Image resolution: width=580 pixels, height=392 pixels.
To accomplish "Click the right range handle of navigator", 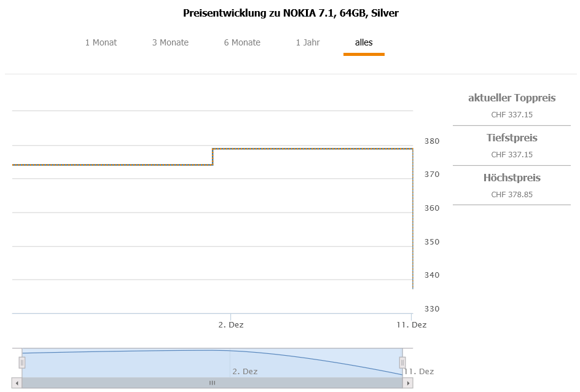I will pyautogui.click(x=402, y=363).
